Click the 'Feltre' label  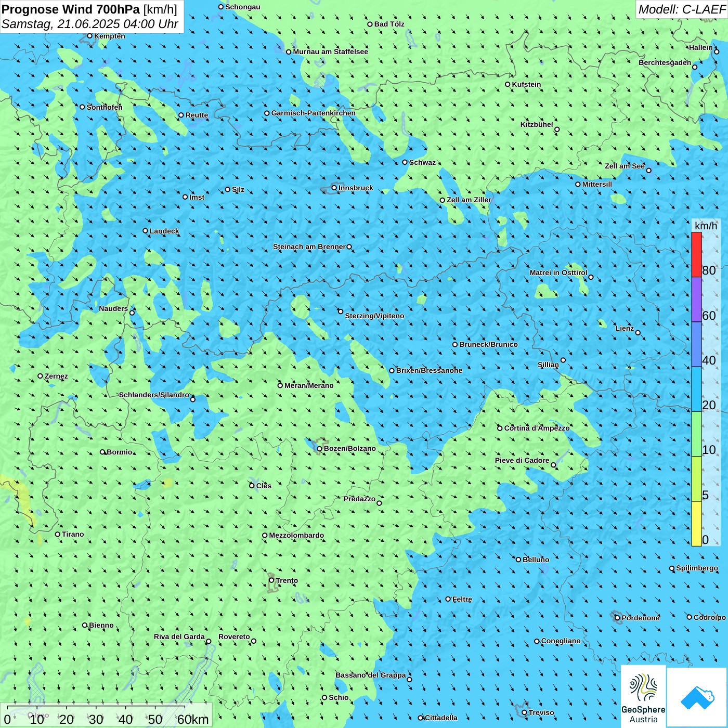click(x=462, y=599)
